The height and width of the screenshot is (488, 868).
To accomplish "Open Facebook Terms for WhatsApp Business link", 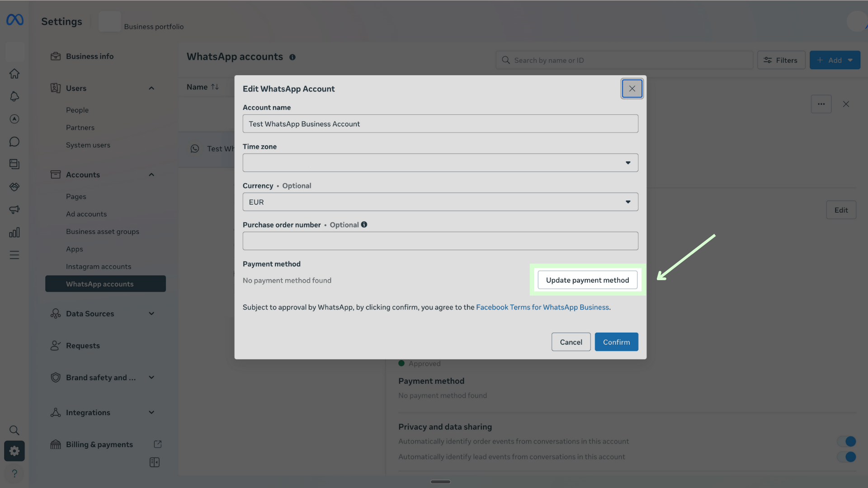I will point(542,307).
